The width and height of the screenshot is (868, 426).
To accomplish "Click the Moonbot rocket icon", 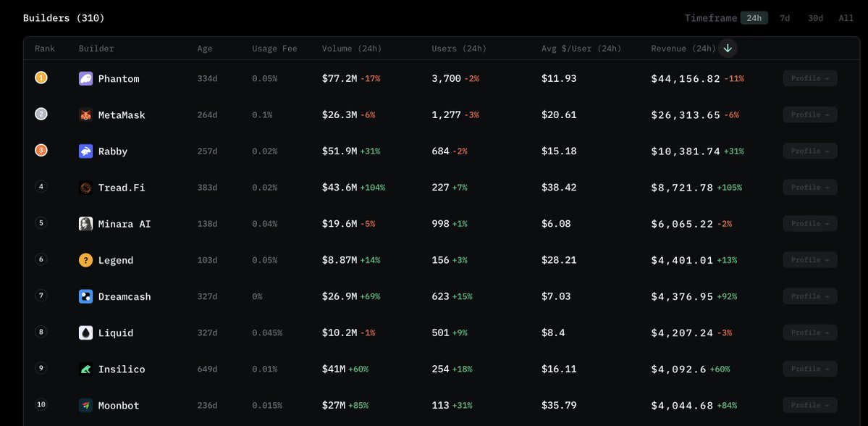I will coord(86,405).
